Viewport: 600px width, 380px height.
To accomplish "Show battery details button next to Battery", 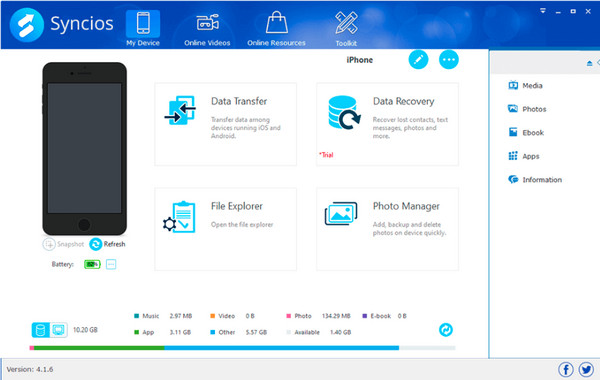I will 111,264.
